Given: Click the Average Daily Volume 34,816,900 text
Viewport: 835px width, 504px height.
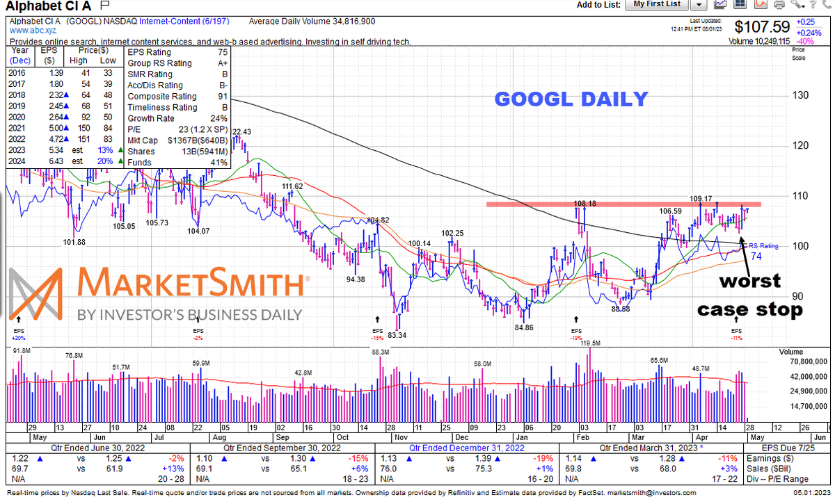Looking at the screenshot, I should point(311,22).
